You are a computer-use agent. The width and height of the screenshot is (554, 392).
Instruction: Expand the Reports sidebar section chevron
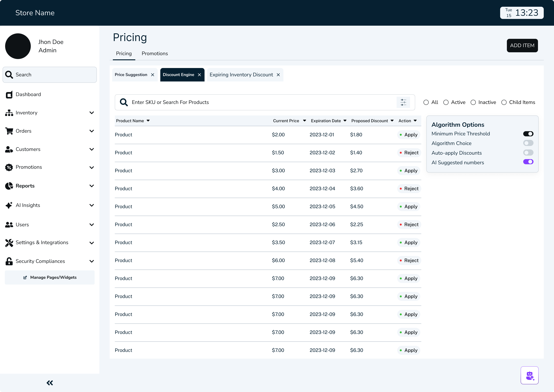(x=92, y=186)
